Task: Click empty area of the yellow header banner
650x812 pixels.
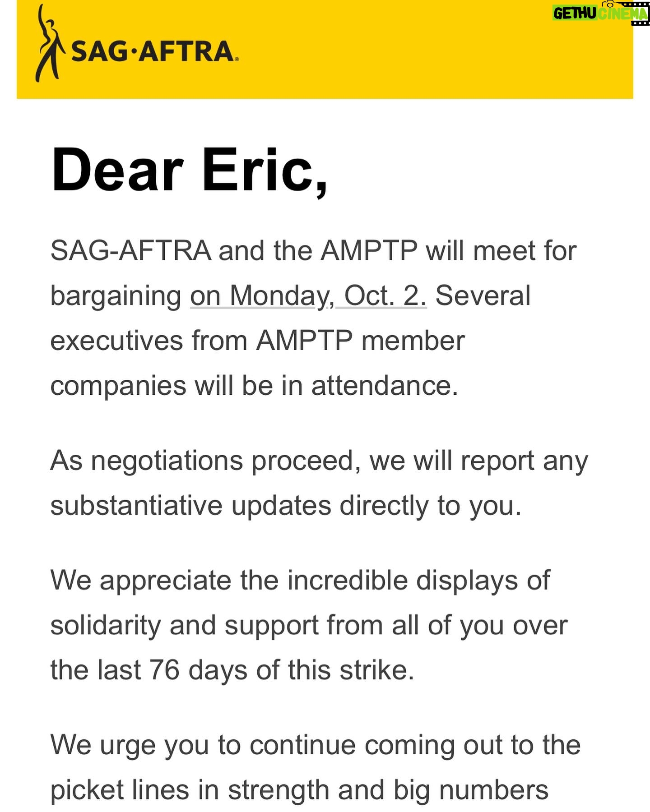Action: click(x=406, y=54)
